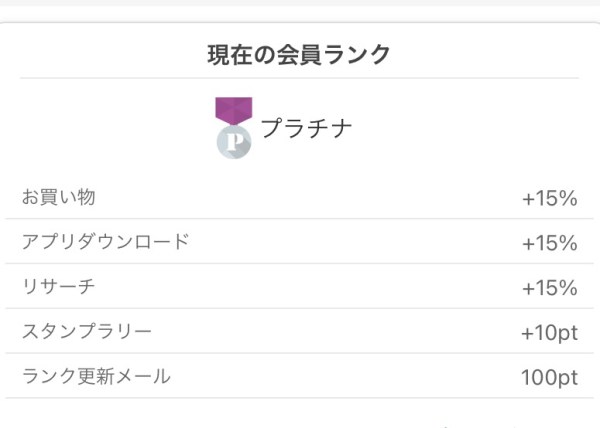600x428 pixels.
Task: Click the separator between お買い物 and アプリダウンロード
Action: pyautogui.click(x=299, y=219)
